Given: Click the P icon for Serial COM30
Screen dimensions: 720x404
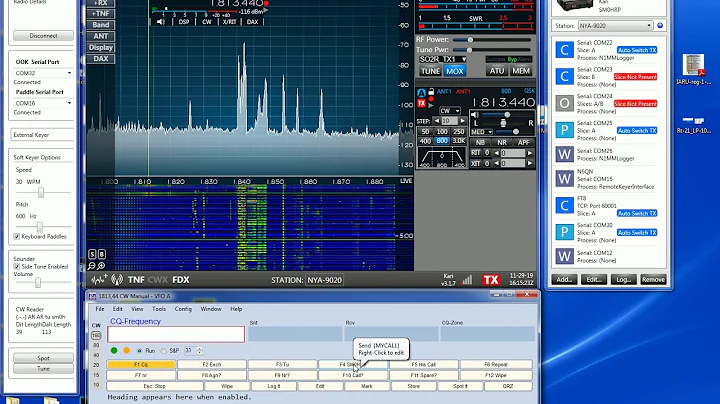Looking at the screenshot, I should coord(564,232).
